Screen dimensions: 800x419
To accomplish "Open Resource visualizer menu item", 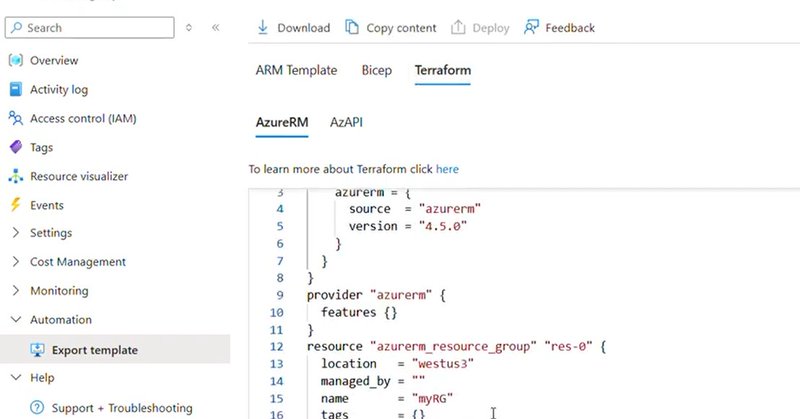I will pos(79,176).
